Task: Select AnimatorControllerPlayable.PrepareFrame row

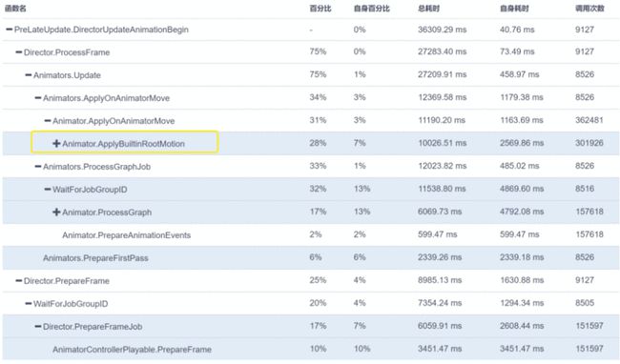Action: (x=311, y=350)
